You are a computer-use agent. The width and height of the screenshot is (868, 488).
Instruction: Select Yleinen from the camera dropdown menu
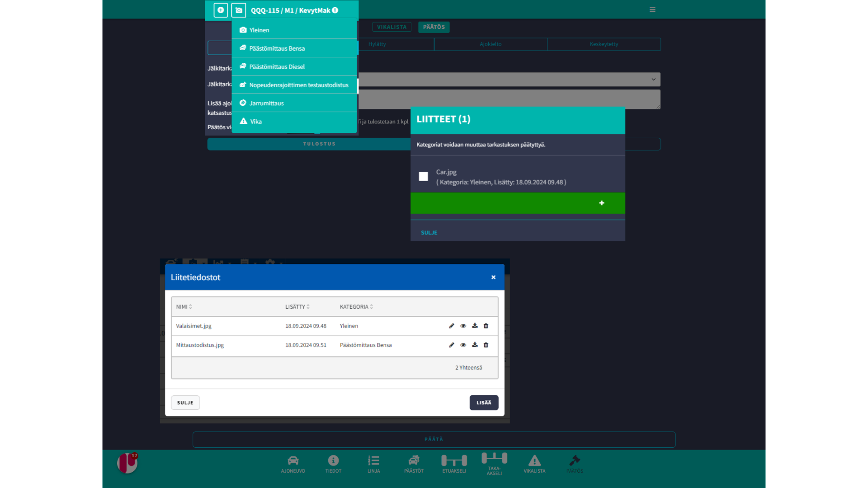[294, 30]
